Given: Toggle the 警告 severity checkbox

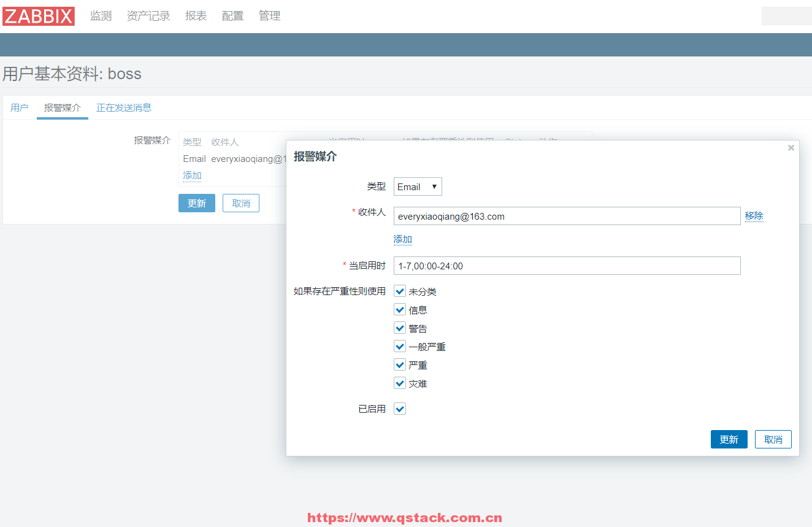Looking at the screenshot, I should click(x=400, y=328).
